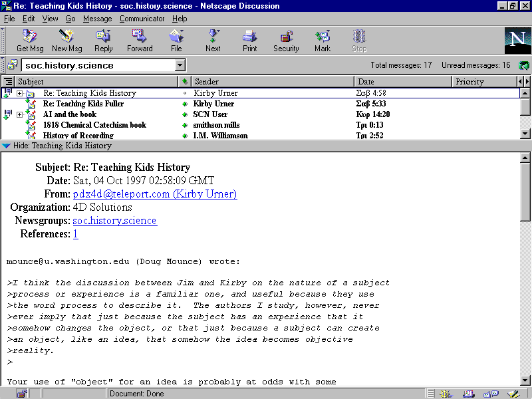Screen dimensions: 532x399
Task: Toggle read status of Re: Teaching Kids History
Action: (x=185, y=93)
